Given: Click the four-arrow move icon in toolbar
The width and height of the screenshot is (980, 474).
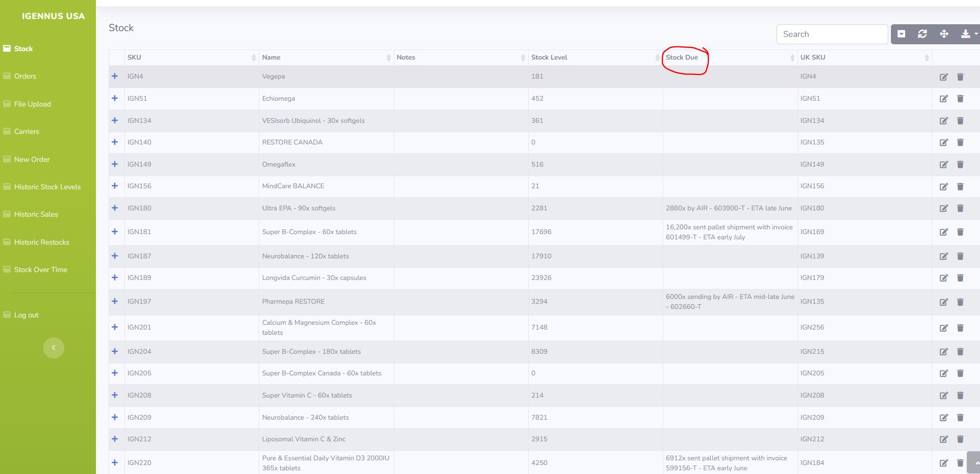Looking at the screenshot, I should click(x=944, y=34).
